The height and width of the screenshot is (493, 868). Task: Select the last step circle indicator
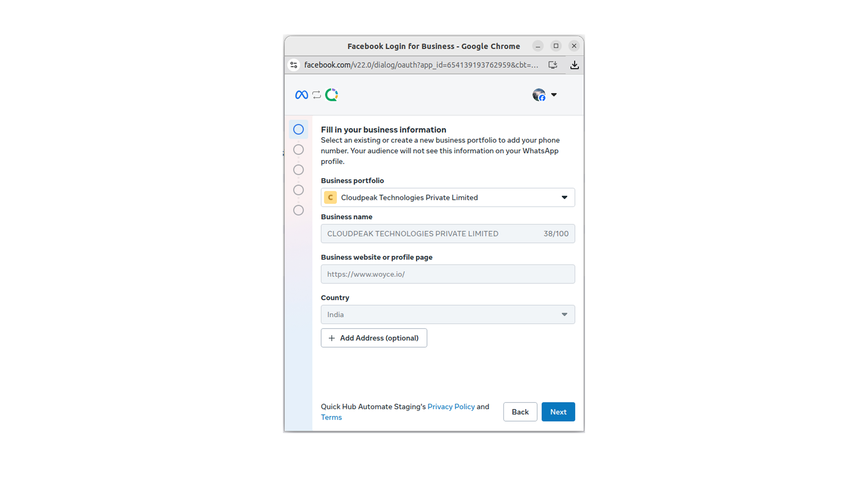point(298,210)
